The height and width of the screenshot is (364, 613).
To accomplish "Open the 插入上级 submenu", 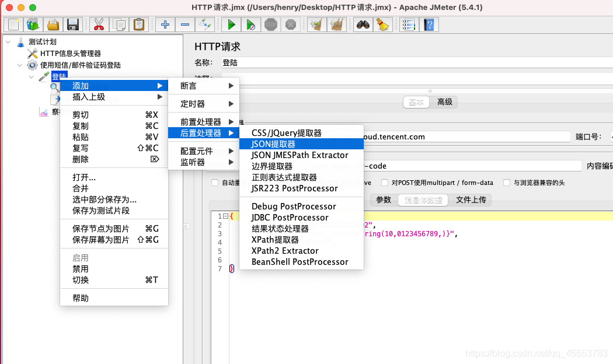I will 114,97.
